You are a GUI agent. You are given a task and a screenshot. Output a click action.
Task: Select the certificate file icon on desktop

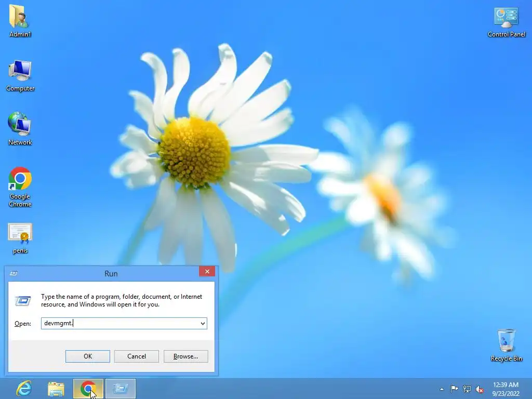click(x=20, y=238)
